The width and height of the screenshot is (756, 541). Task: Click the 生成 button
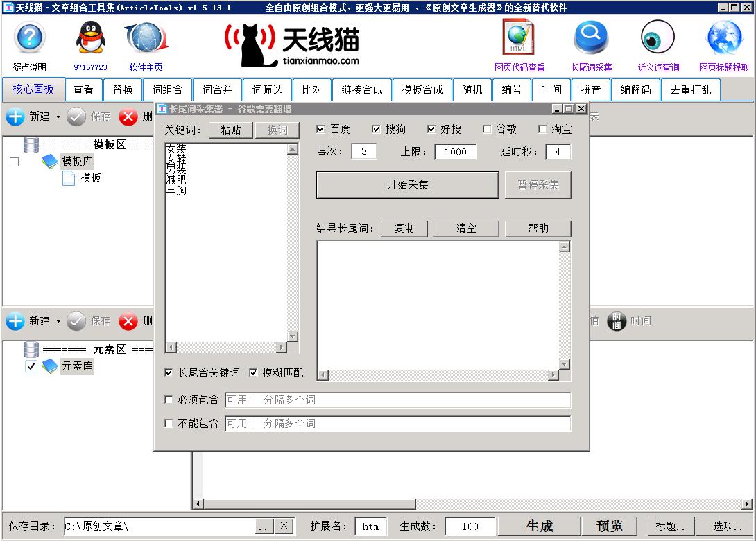[539, 526]
